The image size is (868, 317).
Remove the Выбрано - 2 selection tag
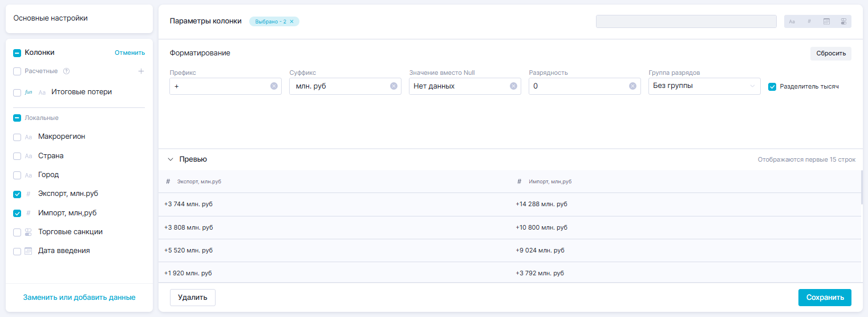[291, 22]
